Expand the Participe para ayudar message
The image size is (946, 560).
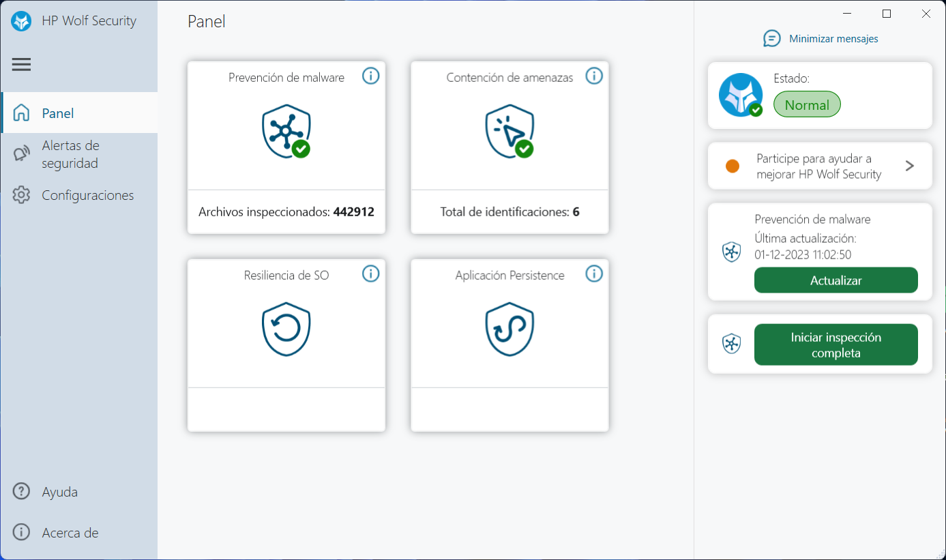coord(909,166)
